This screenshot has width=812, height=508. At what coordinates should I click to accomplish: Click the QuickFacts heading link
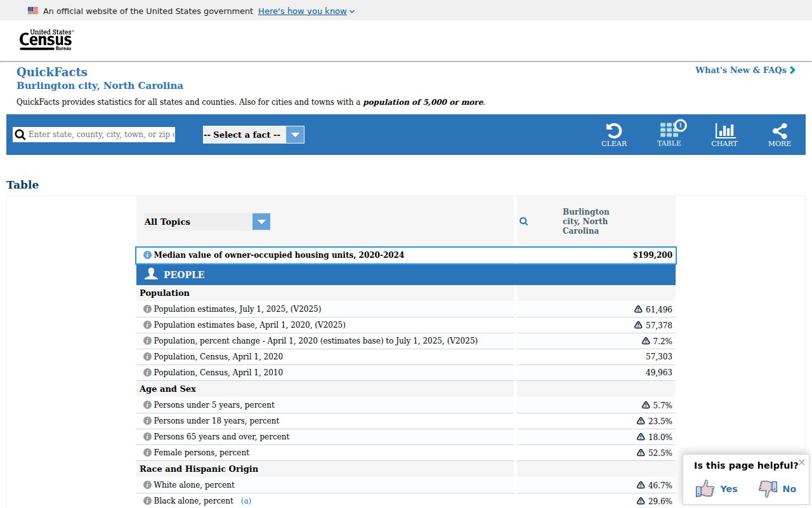(x=52, y=72)
